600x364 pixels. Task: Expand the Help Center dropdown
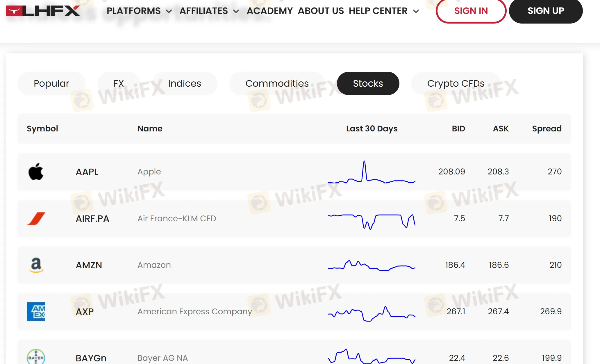tap(384, 11)
